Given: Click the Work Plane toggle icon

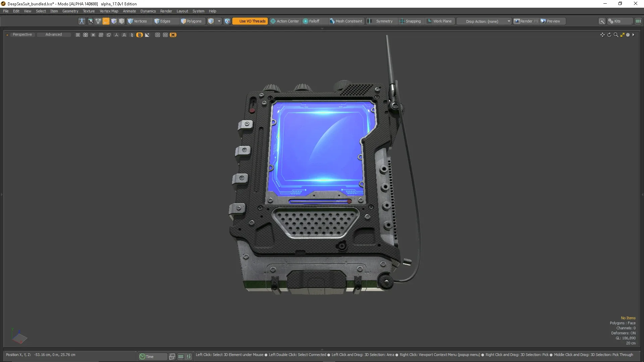Looking at the screenshot, I should 429,21.
